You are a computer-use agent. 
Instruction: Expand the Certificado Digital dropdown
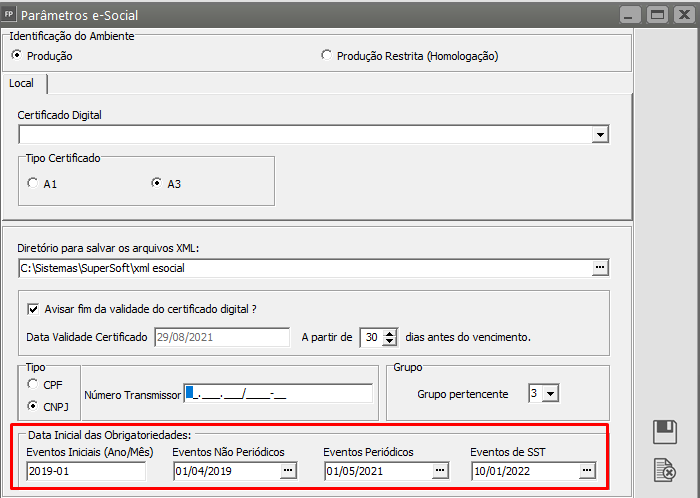click(x=600, y=134)
